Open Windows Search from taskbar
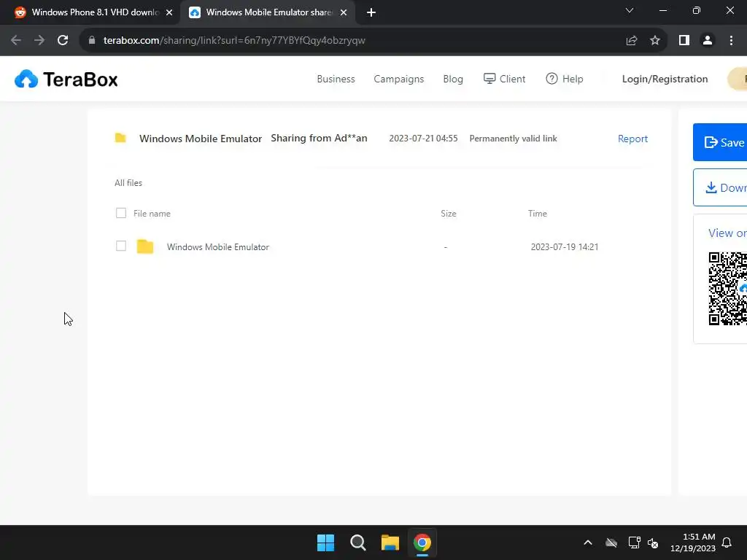This screenshot has height=560, width=747. (357, 542)
